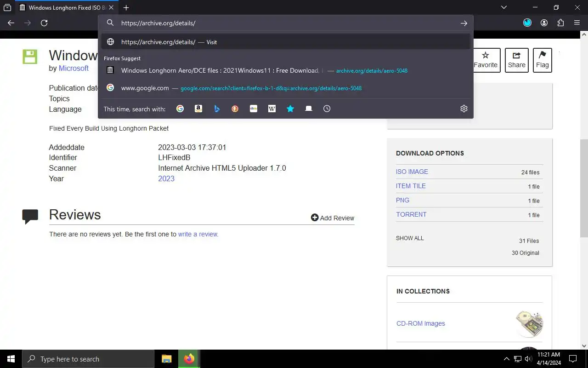This screenshot has width=588, height=368.
Task: Open search settings gear icon
Action: [464, 109]
